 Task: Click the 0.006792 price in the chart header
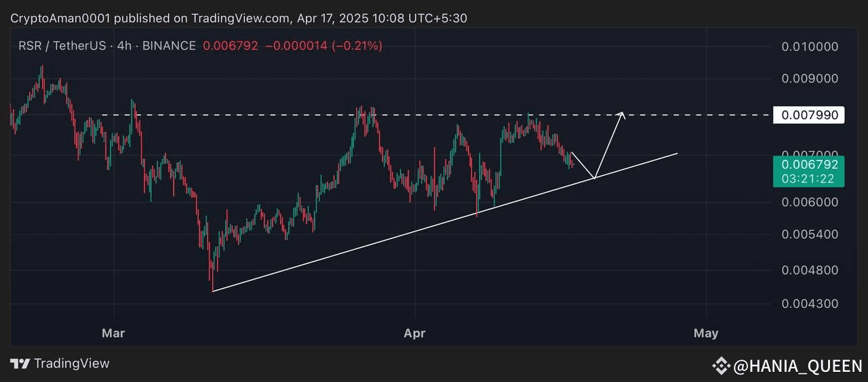point(231,46)
